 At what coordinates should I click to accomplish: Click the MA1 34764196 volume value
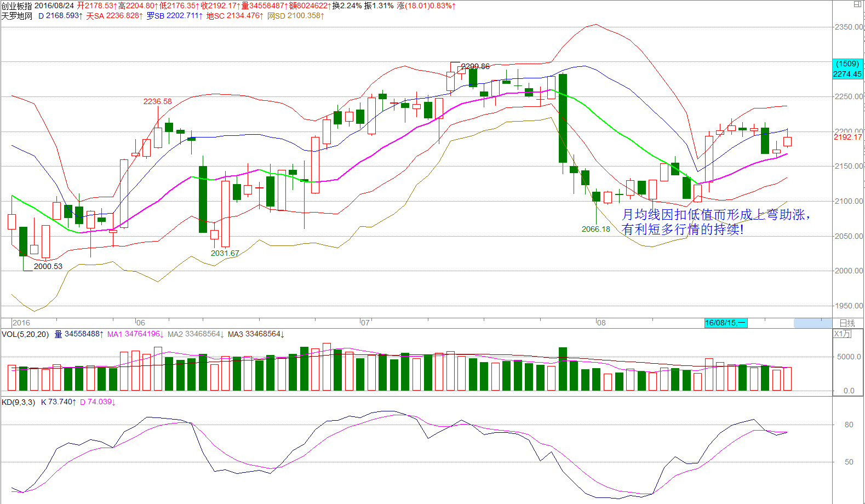click(x=135, y=334)
